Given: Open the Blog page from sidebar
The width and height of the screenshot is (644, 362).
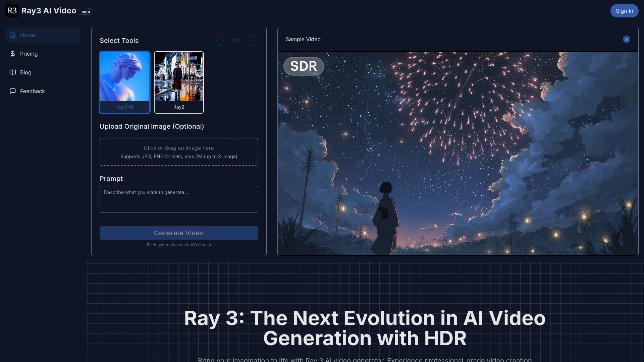Looking at the screenshot, I should [x=25, y=72].
